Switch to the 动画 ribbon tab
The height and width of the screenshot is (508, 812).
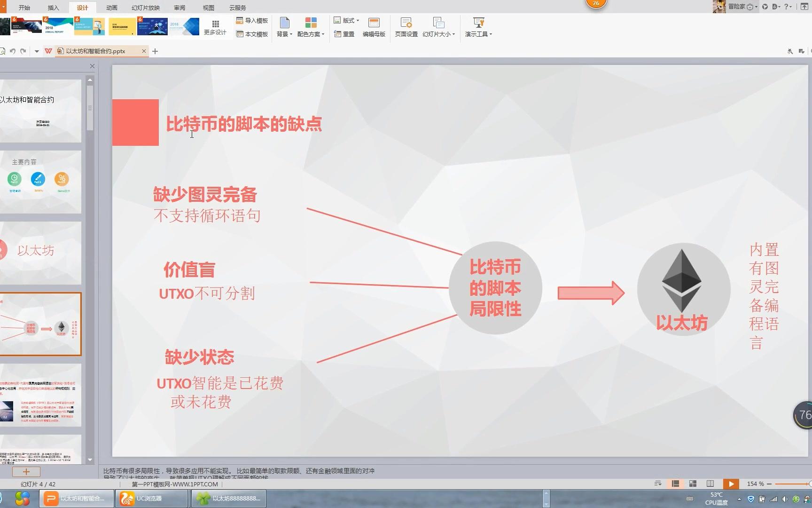[112, 8]
